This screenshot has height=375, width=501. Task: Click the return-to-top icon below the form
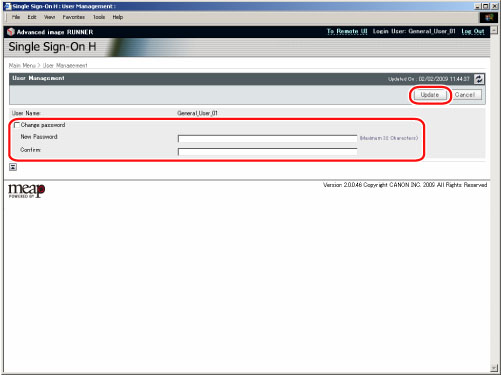tap(13, 167)
